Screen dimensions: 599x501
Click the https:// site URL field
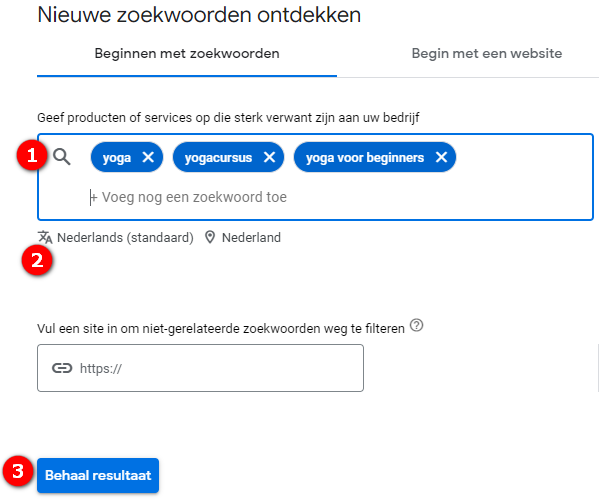pyautogui.click(x=200, y=368)
